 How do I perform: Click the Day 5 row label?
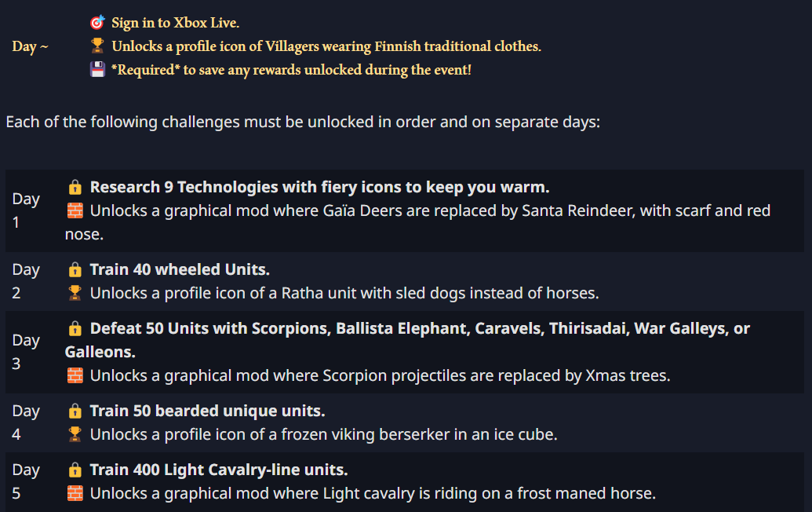tap(26, 481)
